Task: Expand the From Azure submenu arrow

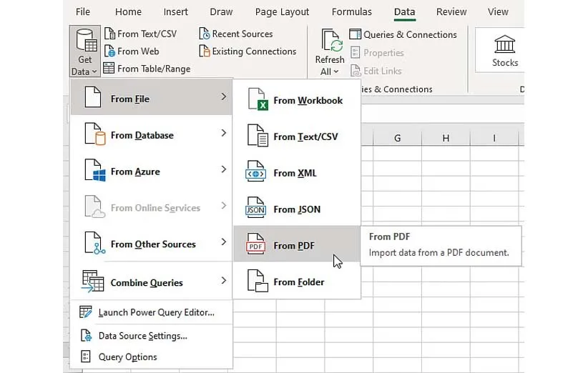Action: point(223,170)
